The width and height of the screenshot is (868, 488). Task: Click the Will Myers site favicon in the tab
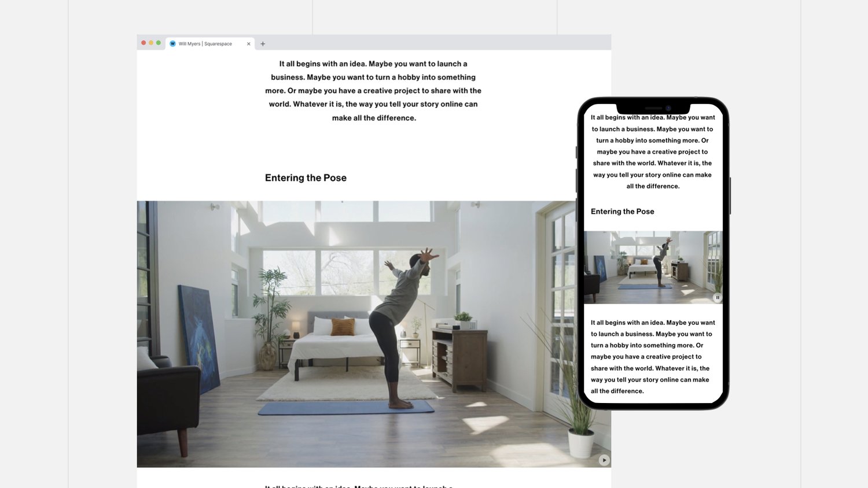pyautogui.click(x=172, y=43)
